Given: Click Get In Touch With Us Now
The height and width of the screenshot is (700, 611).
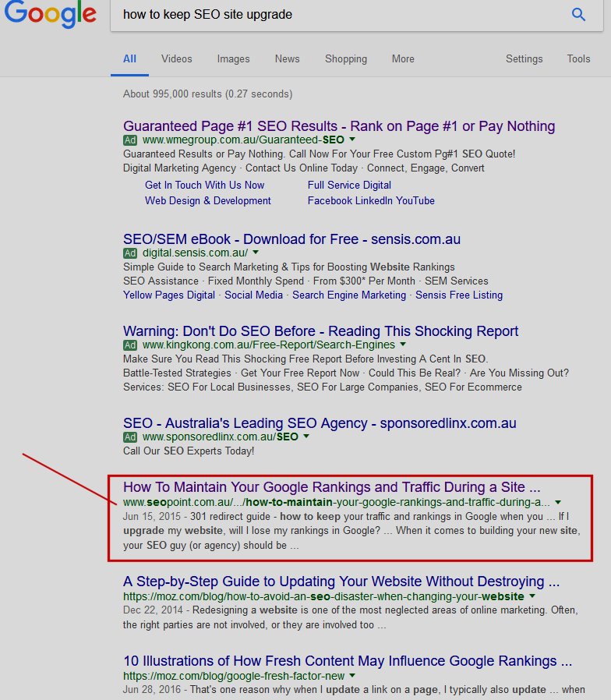Looking at the screenshot, I should (204, 185).
